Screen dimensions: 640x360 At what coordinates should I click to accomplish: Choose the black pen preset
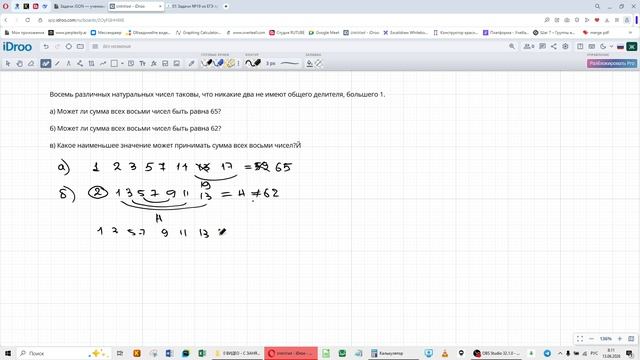pos(207,63)
